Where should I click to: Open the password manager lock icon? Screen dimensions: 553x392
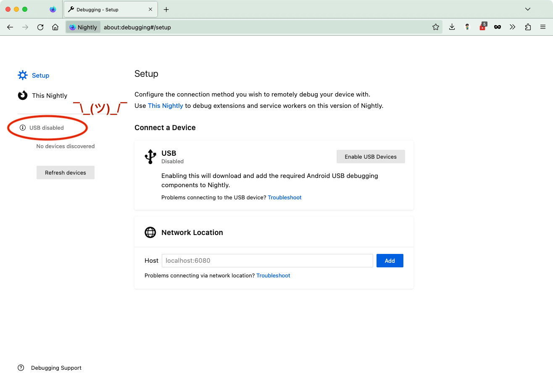click(x=482, y=26)
